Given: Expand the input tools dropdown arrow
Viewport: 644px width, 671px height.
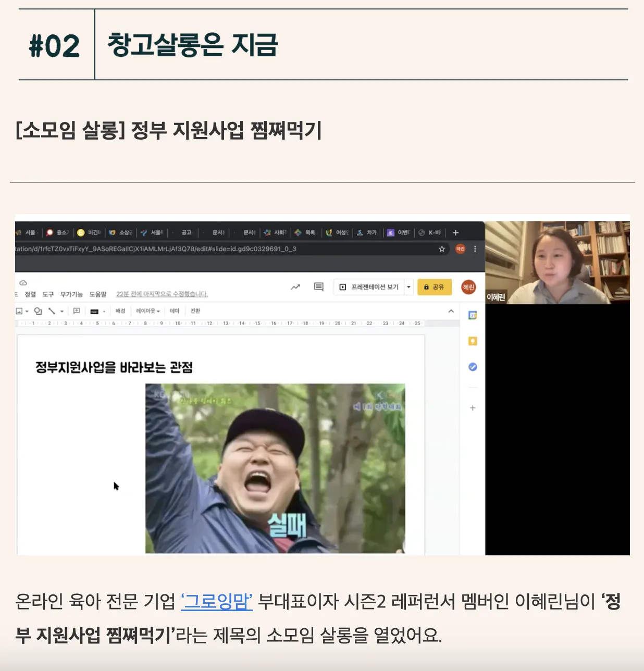Looking at the screenshot, I should [104, 312].
